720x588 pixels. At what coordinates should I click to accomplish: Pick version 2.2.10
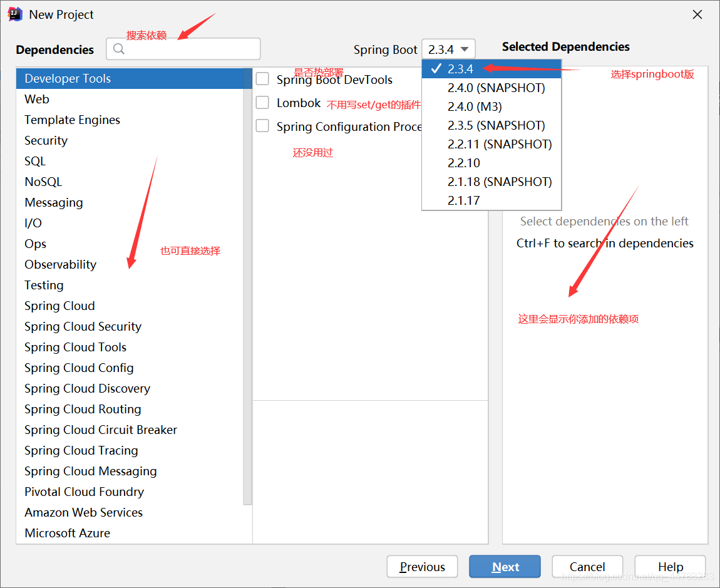click(491, 163)
